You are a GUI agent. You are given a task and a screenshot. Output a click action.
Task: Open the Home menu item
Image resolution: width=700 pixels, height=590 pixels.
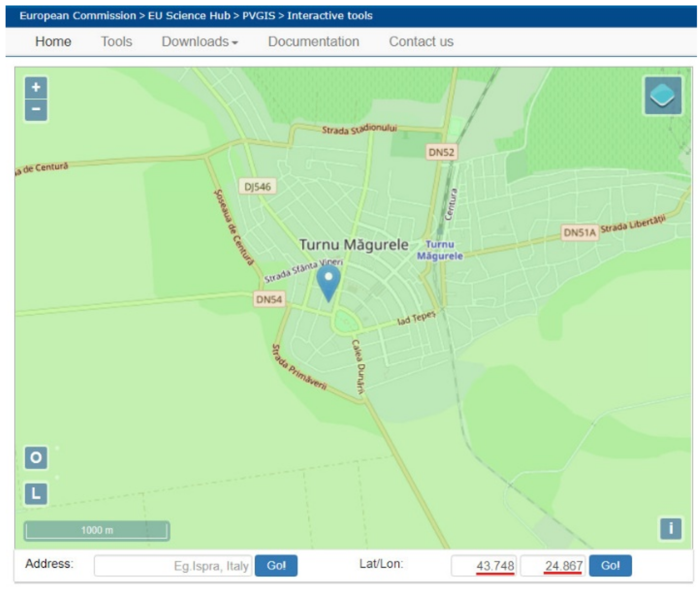coord(53,42)
